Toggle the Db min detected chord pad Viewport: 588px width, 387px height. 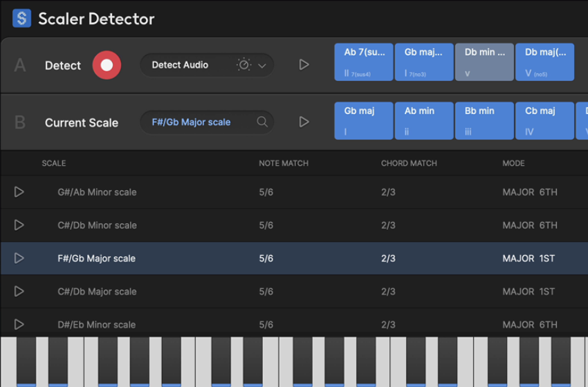pyautogui.click(x=484, y=62)
